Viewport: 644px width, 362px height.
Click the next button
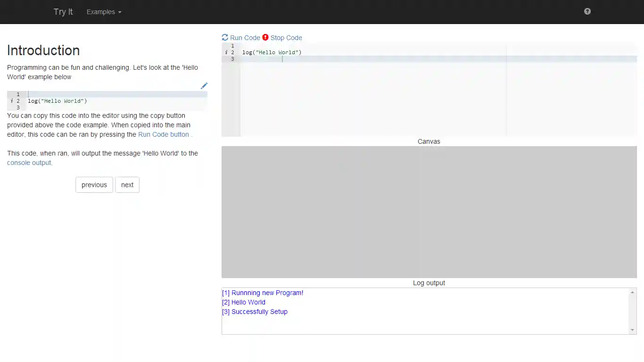point(127,185)
